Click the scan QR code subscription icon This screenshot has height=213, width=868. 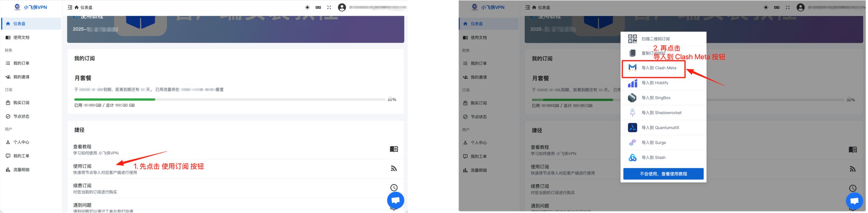[632, 39]
